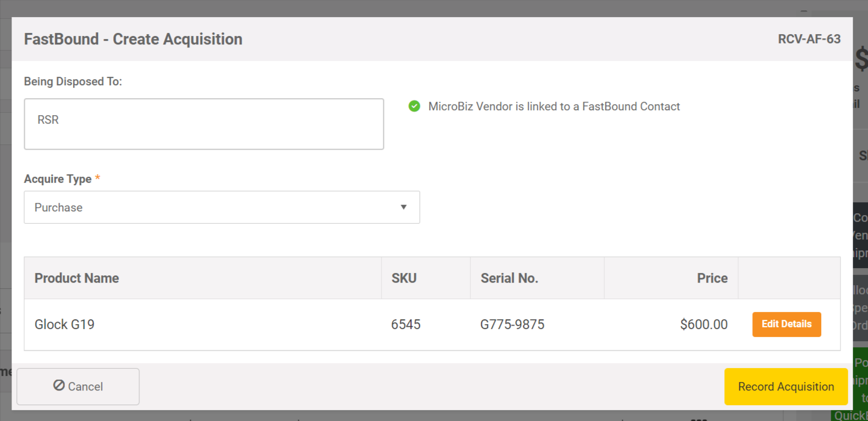Cancel the Create Acquisition dialog
Screen dimensions: 868x421
coord(78,386)
